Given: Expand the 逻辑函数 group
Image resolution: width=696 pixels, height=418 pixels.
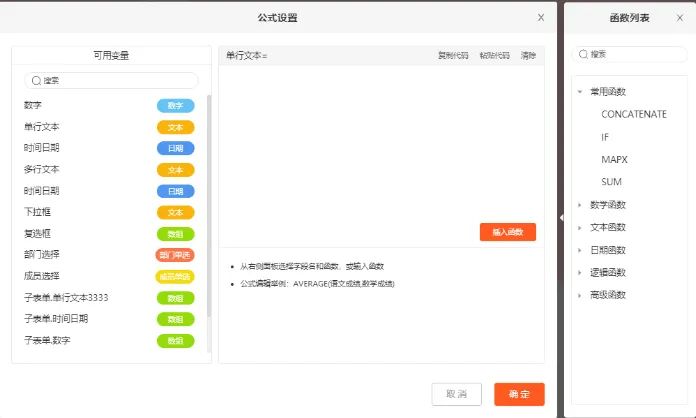Looking at the screenshot, I should click(x=580, y=272).
